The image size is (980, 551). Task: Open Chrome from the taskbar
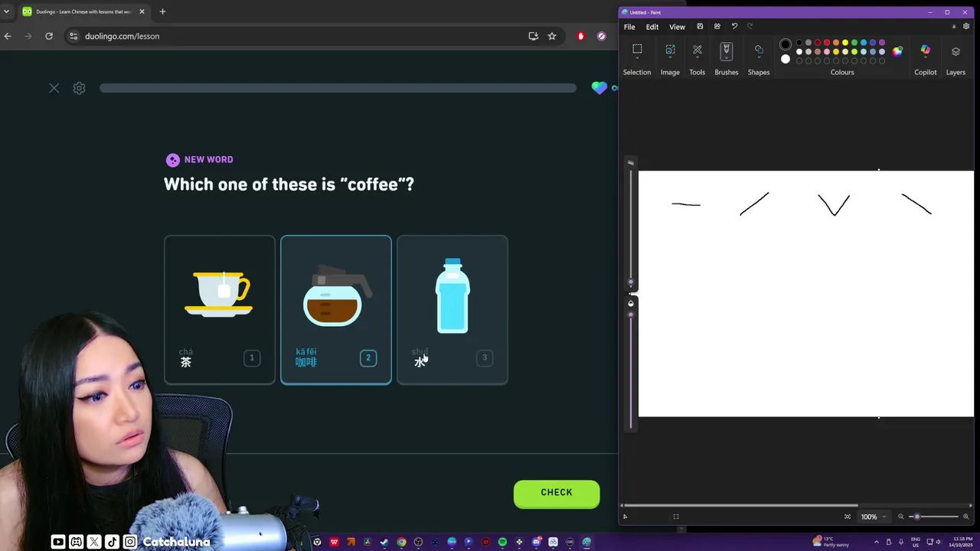401,542
